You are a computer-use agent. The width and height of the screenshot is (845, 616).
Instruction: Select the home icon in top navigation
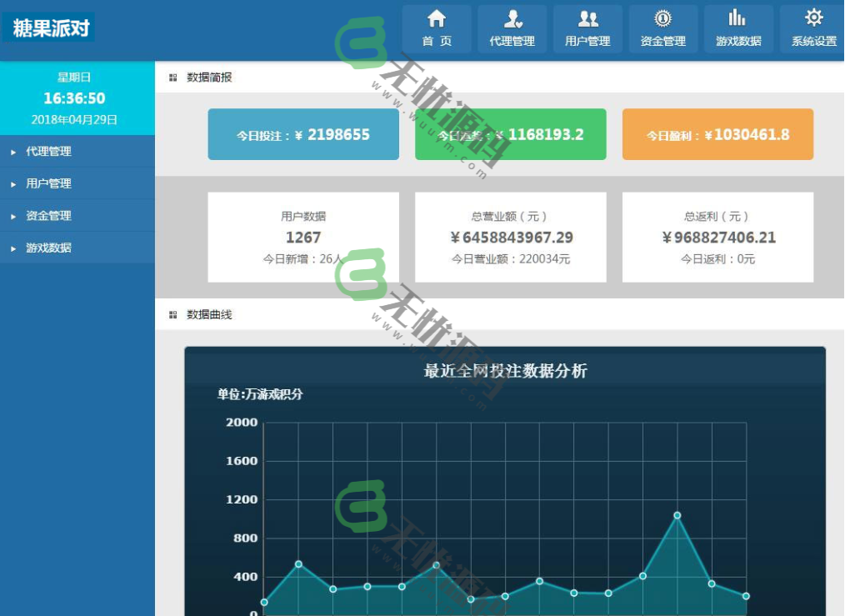click(x=437, y=18)
